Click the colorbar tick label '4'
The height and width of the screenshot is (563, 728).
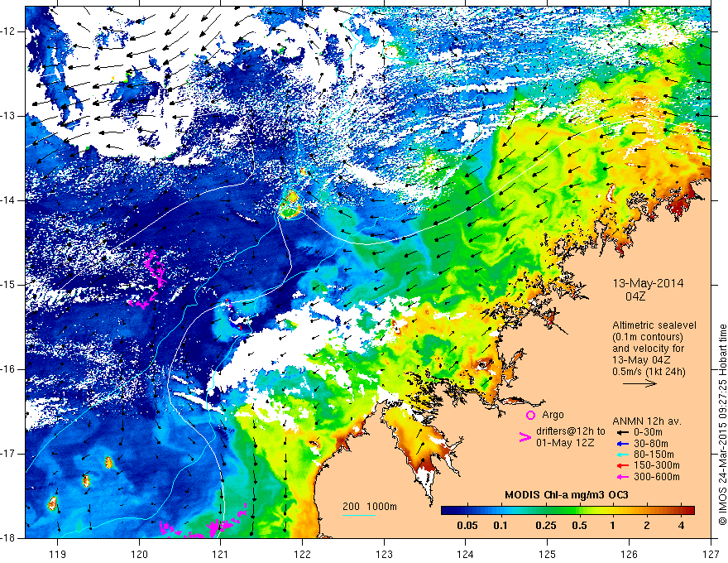coord(681,526)
